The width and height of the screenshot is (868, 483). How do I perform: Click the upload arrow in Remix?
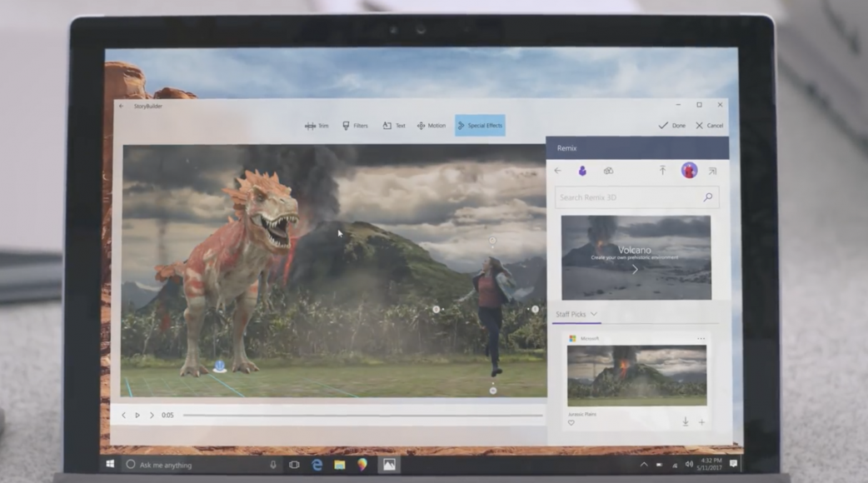(662, 171)
